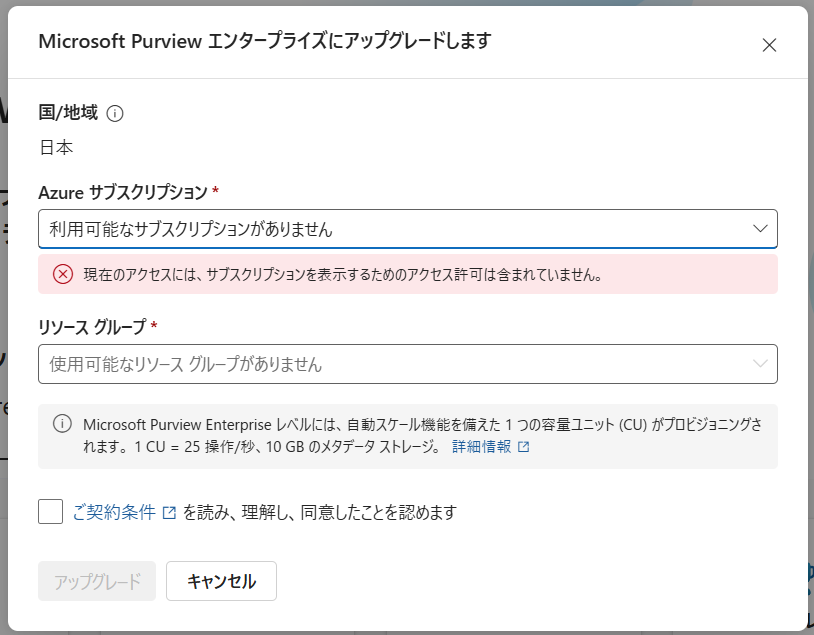814x635 pixels.
Task: Click the キャンセル button
Action: click(221, 581)
